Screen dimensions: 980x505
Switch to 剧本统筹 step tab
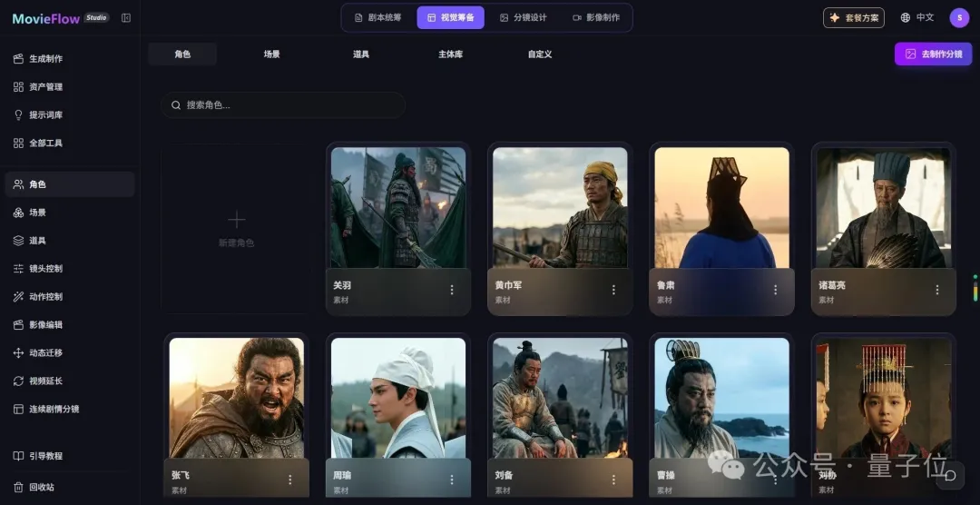click(x=378, y=17)
